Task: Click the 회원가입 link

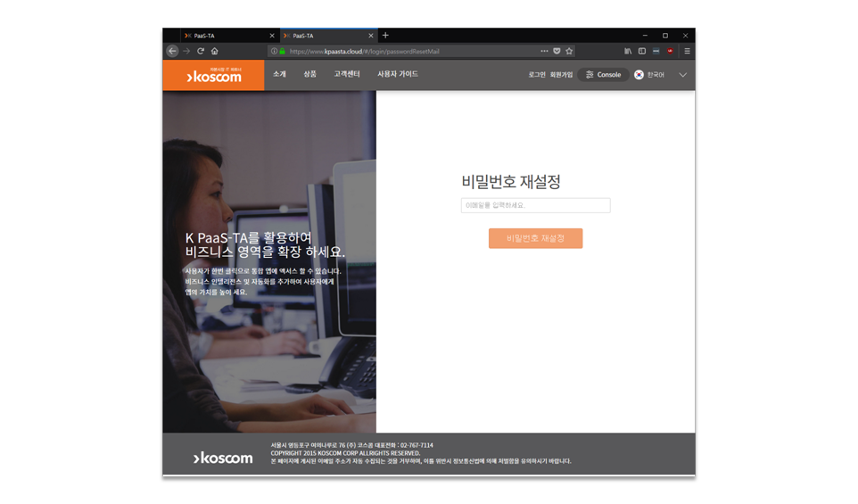Action: click(561, 75)
